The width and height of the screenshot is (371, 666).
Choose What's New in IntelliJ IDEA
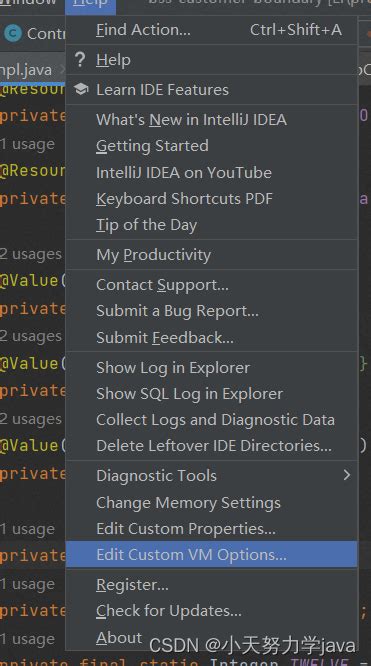pos(212,120)
